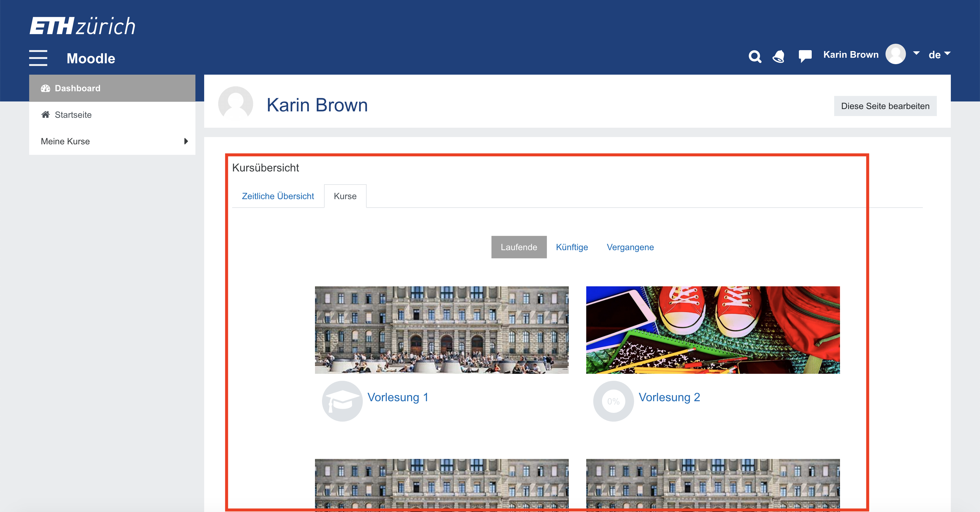Go to Startseite in sidebar
980x512 pixels.
click(x=112, y=115)
